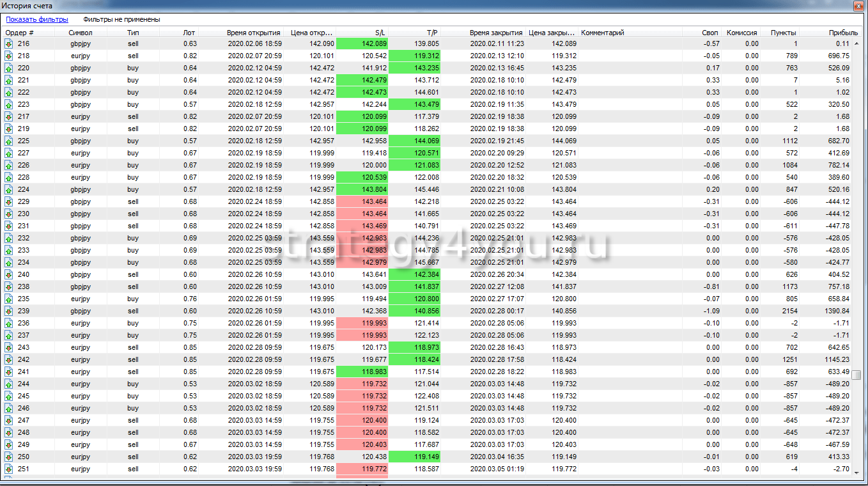Click the 'Символ' column header
The height and width of the screenshot is (486, 868).
81,32
